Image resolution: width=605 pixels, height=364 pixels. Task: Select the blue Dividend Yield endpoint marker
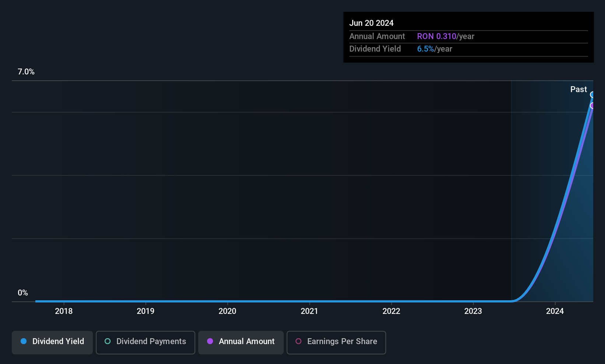click(x=592, y=95)
